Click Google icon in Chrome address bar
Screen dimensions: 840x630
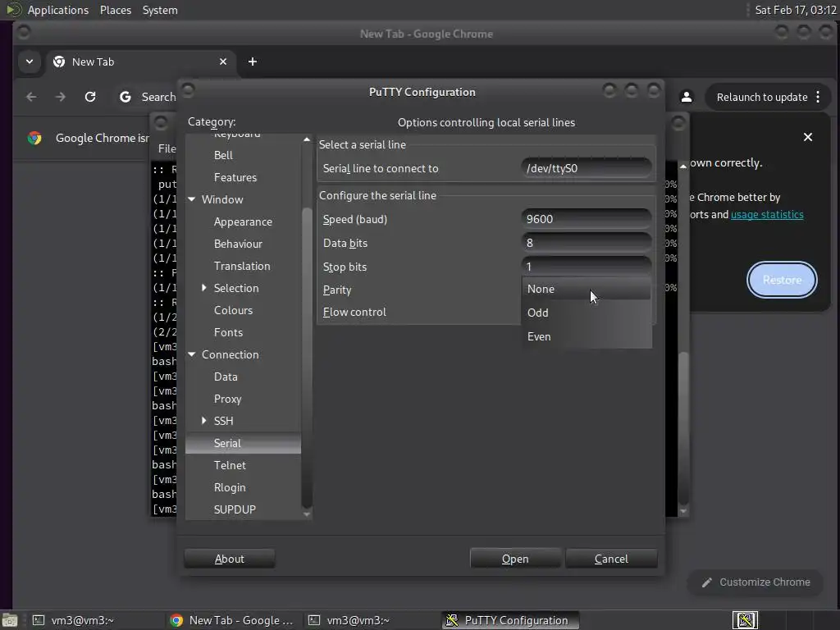(x=126, y=97)
